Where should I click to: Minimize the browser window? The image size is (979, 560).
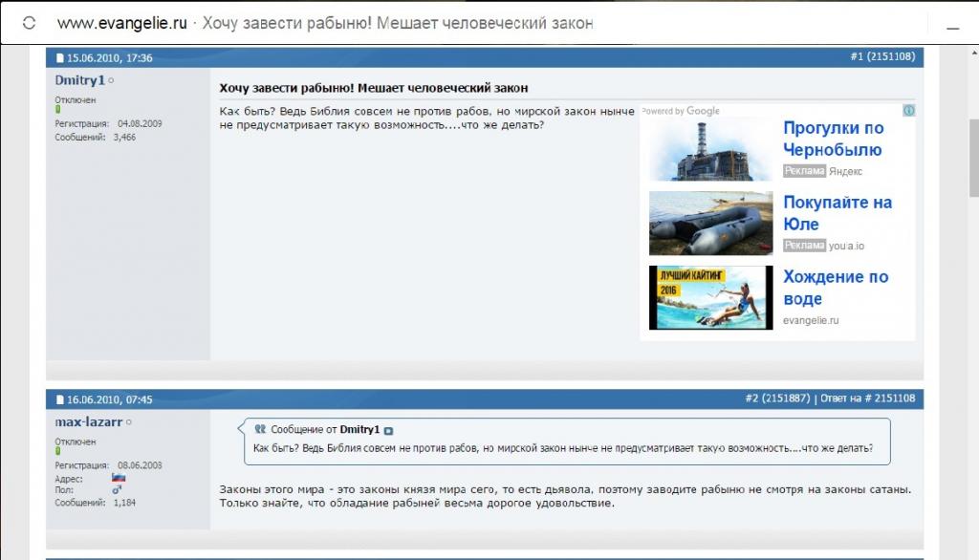click(x=953, y=28)
